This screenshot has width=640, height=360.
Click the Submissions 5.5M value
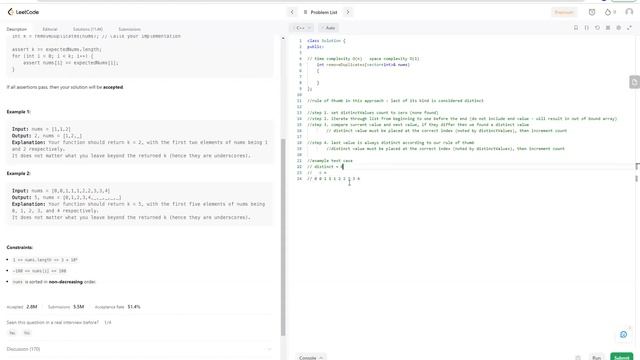78,307
